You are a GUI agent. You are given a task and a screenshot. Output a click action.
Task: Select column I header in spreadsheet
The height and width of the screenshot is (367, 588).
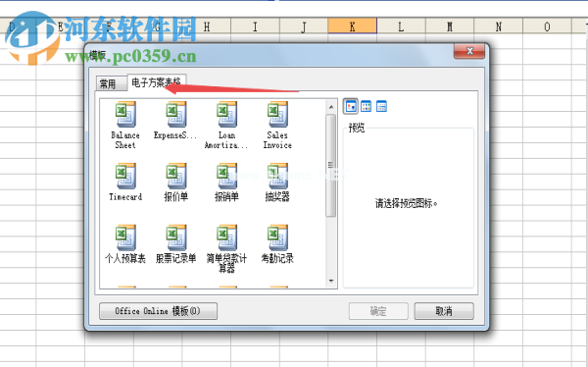tap(255, 26)
